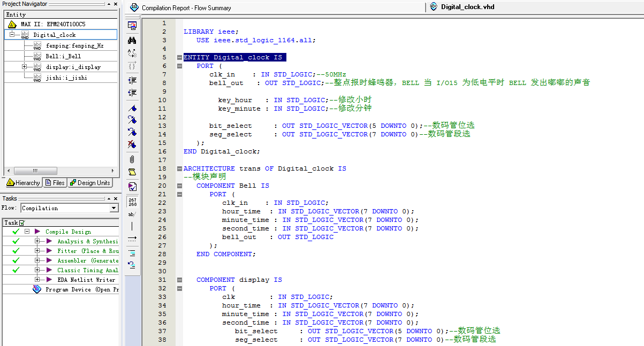Click the Program Device icon
Image resolution: width=644 pixels, height=346 pixels.
[37, 289]
